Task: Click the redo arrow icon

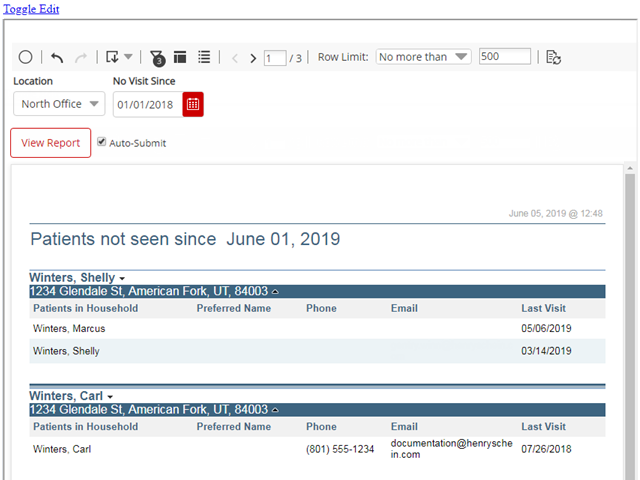Action: coord(82,58)
